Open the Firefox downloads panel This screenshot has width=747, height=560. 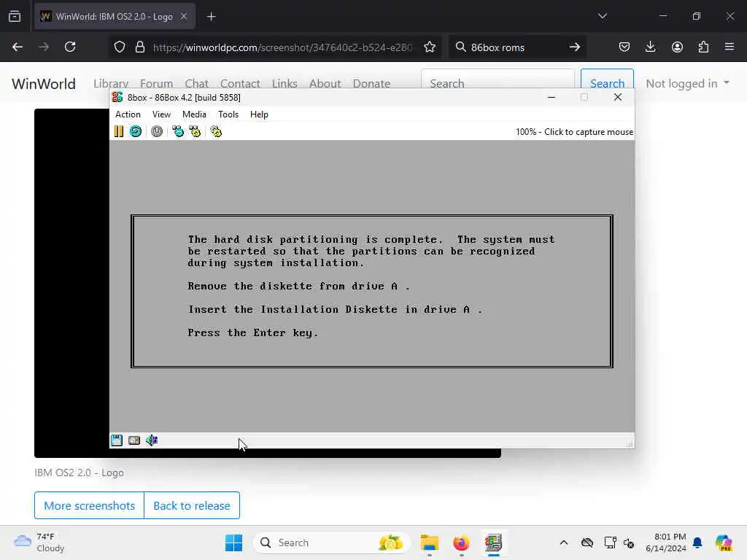click(x=650, y=47)
